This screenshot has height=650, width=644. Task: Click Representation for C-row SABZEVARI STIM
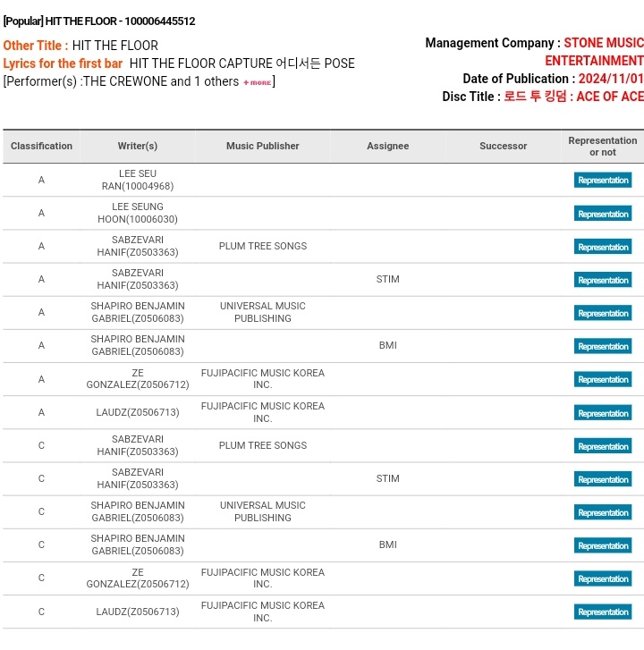coord(603,479)
